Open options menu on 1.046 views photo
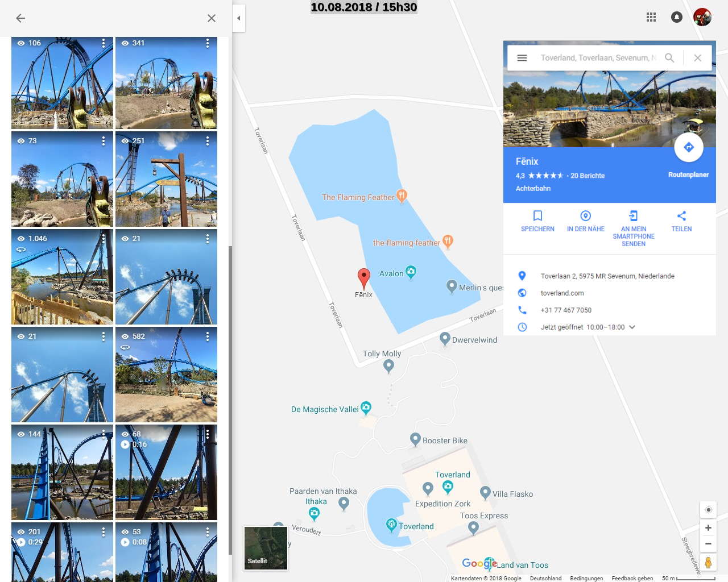The image size is (728, 582). [104, 239]
